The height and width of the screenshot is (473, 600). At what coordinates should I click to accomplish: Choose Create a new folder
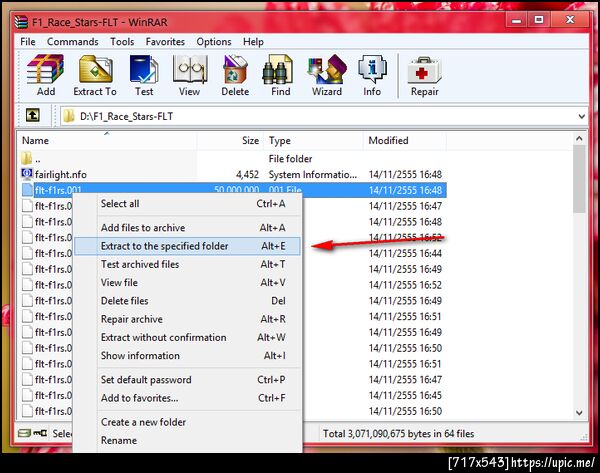pos(188,422)
